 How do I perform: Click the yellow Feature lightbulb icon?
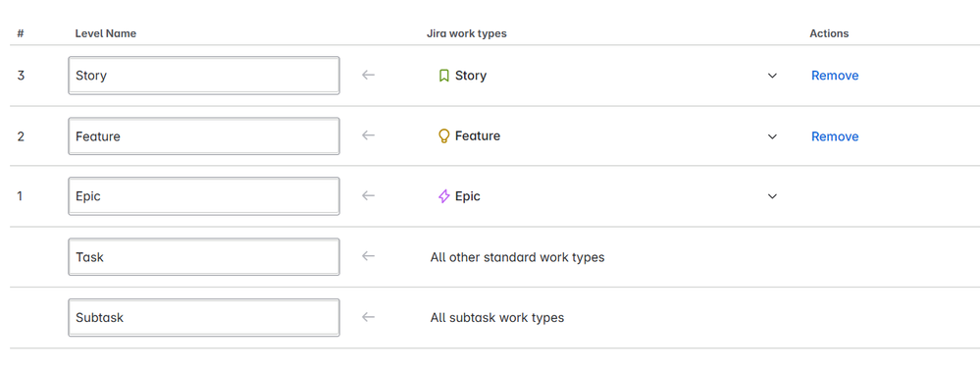[443, 136]
